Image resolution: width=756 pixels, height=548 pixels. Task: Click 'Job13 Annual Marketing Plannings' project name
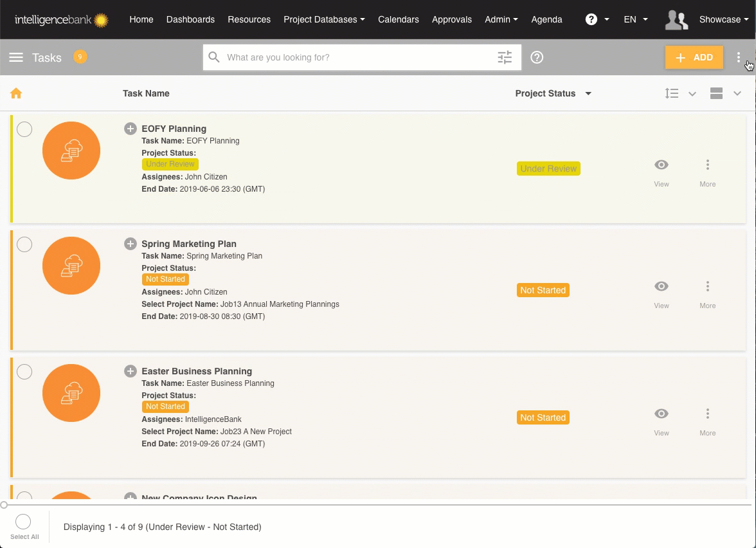click(x=280, y=304)
